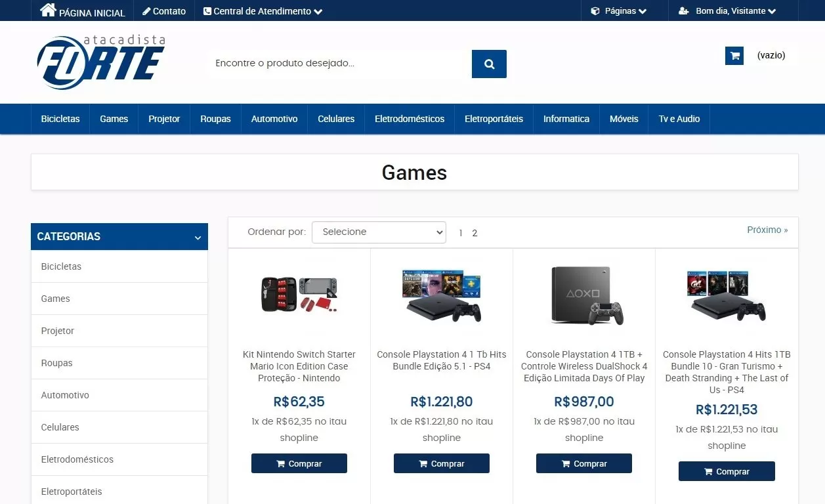This screenshot has width=825, height=504.
Task: Click Comprar for the R$1.221,53 PS4 bundle
Action: point(727,471)
